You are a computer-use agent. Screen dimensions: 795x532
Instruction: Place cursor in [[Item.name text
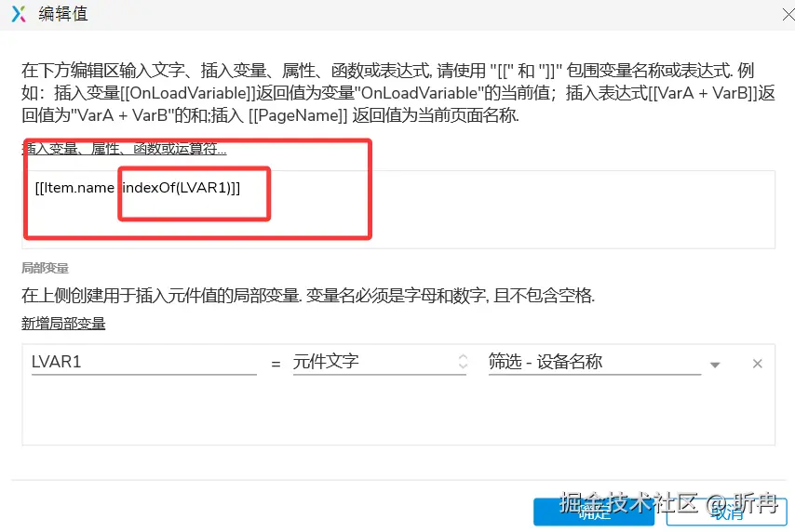coord(74,188)
